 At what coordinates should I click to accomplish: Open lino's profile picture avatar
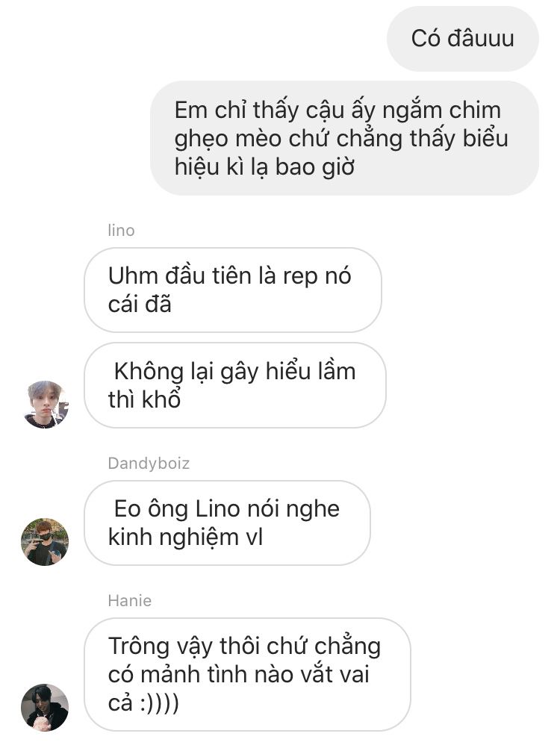(46, 405)
